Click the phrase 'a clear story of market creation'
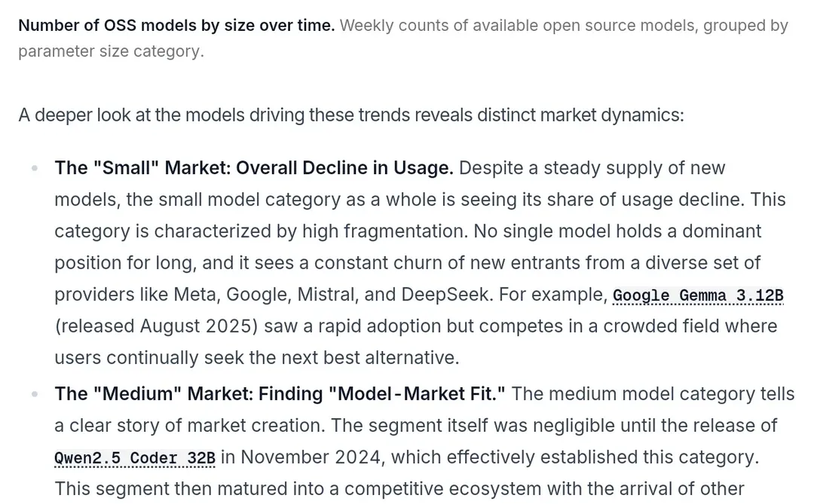 tap(189, 425)
